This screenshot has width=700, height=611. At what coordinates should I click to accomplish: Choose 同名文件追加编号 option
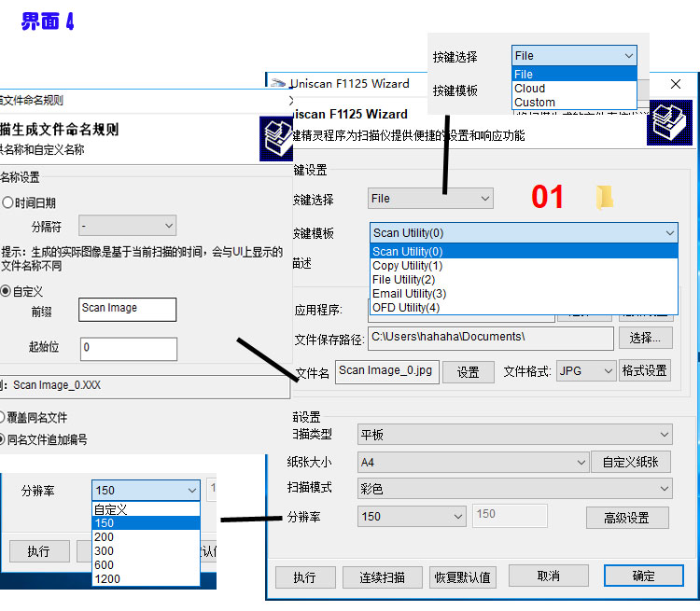(2, 439)
